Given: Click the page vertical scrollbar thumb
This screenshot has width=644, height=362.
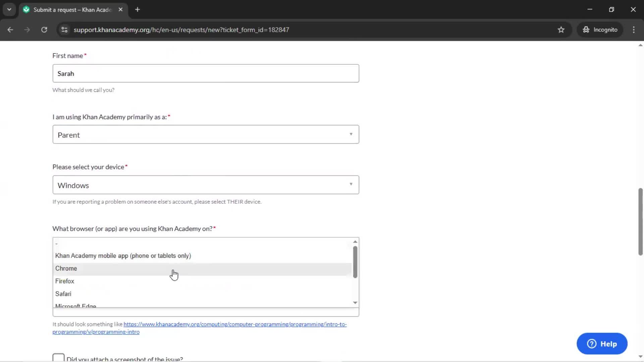Looking at the screenshot, I should [640, 222].
